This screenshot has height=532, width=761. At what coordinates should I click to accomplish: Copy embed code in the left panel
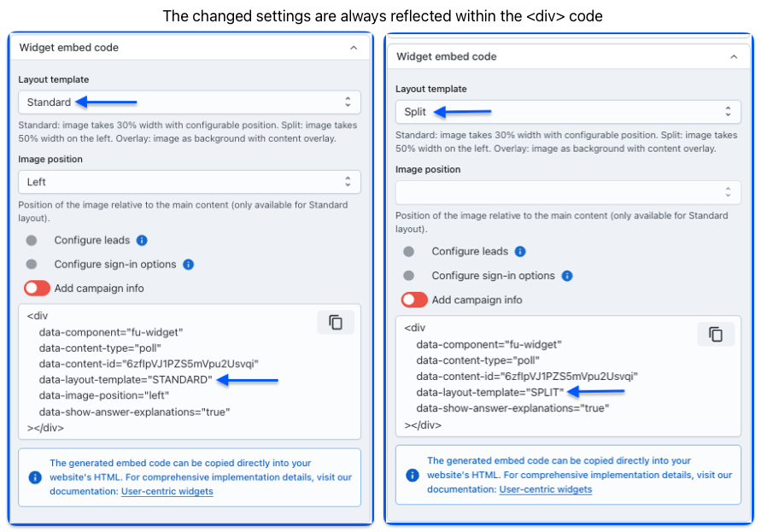tap(336, 322)
